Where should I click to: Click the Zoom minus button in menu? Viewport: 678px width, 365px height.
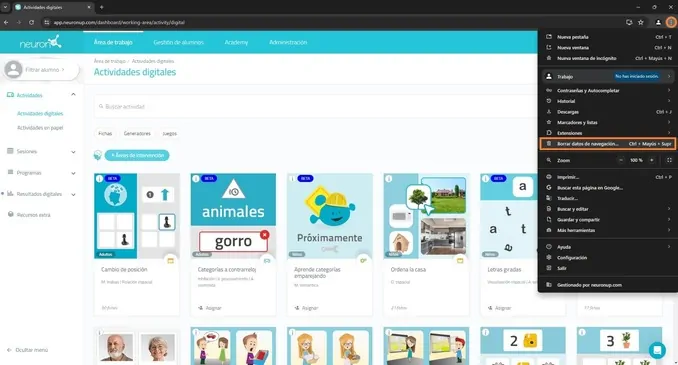[621, 160]
